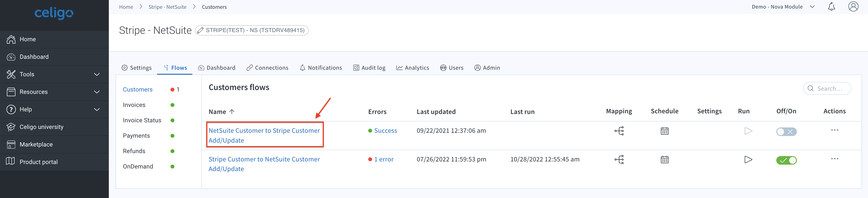The height and width of the screenshot is (198, 868).
Task: Select Payments flow group
Action: pos(136,136)
